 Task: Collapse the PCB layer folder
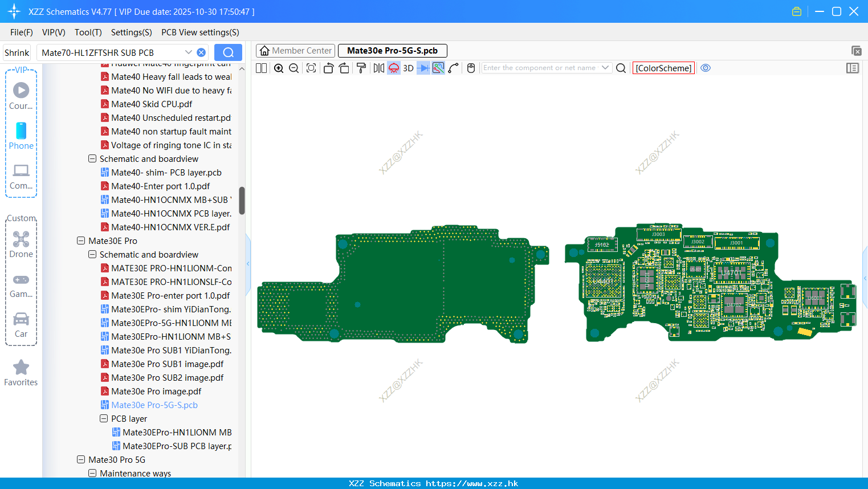tap(104, 418)
